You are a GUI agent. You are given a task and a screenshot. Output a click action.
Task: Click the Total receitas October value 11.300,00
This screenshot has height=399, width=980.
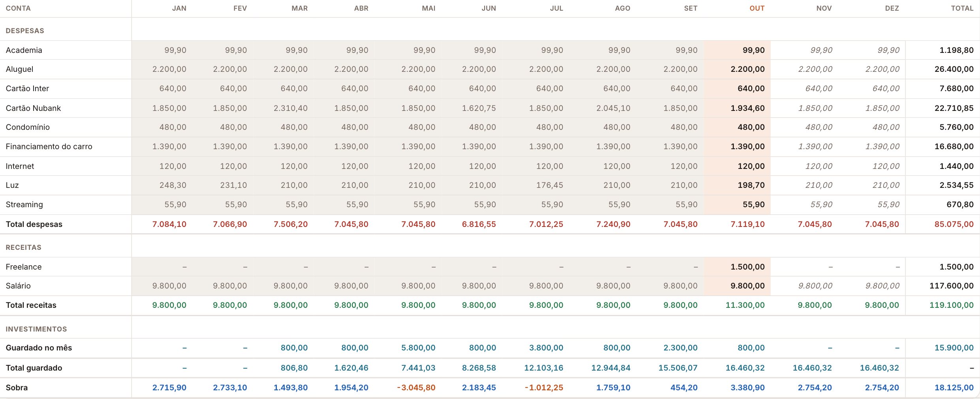[745, 305]
